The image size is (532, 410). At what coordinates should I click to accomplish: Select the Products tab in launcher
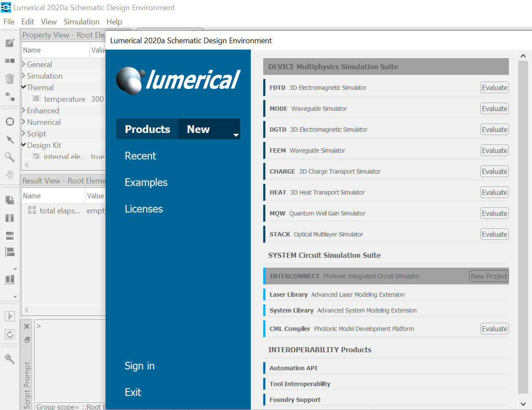coord(147,129)
